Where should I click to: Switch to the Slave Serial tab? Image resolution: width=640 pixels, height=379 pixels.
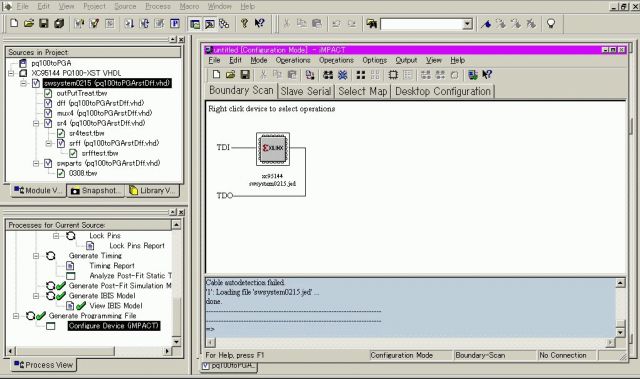pyautogui.click(x=306, y=91)
